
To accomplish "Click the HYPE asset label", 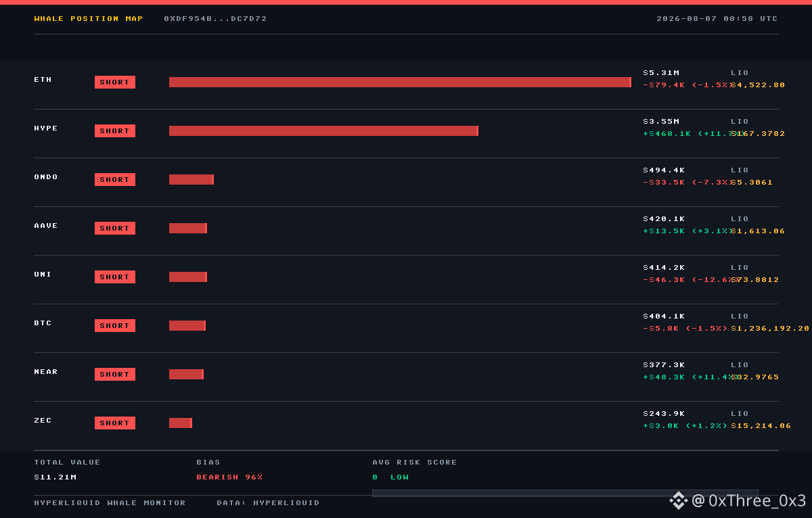I will [46, 128].
